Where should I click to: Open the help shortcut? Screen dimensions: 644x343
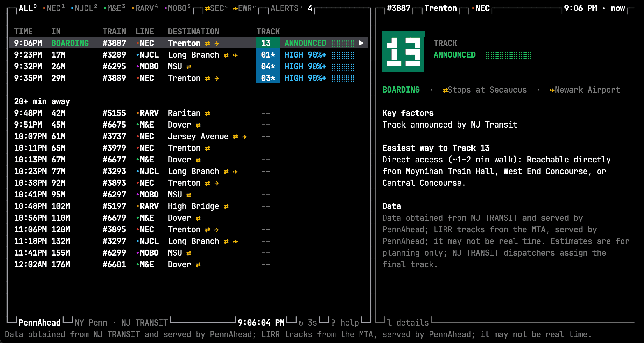point(345,323)
